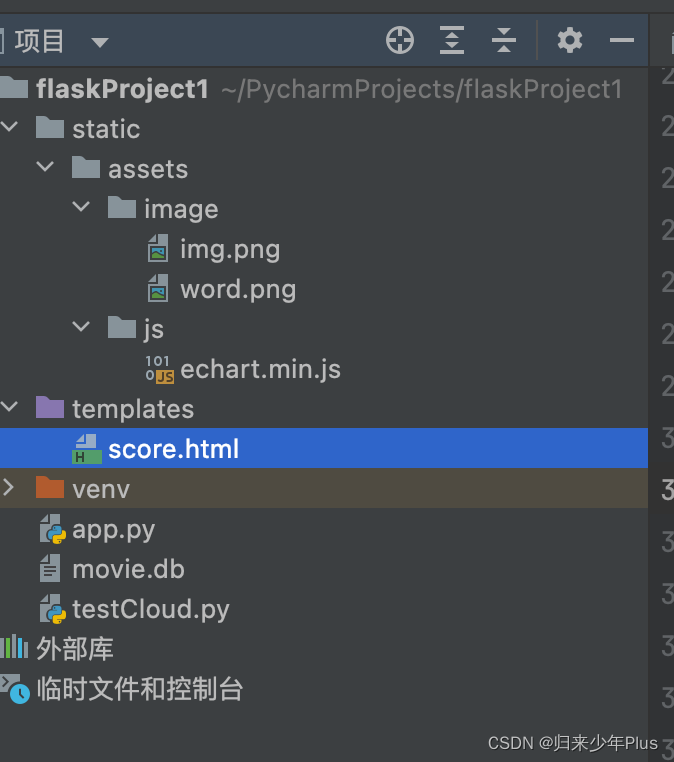The image size is (674, 762).
Task: Click the Collapse All toolbar icon
Action: pos(504,40)
